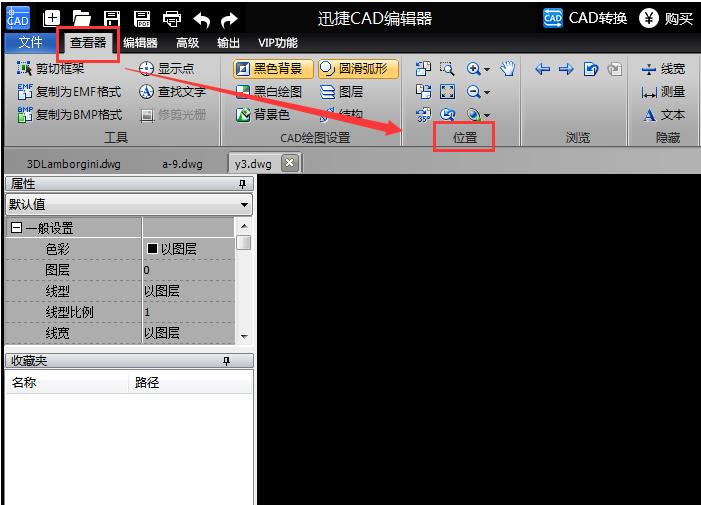The height and width of the screenshot is (505, 701).
Task: Switch to 3DLamborgini.dwg document tab
Action: pyautogui.click(x=73, y=164)
